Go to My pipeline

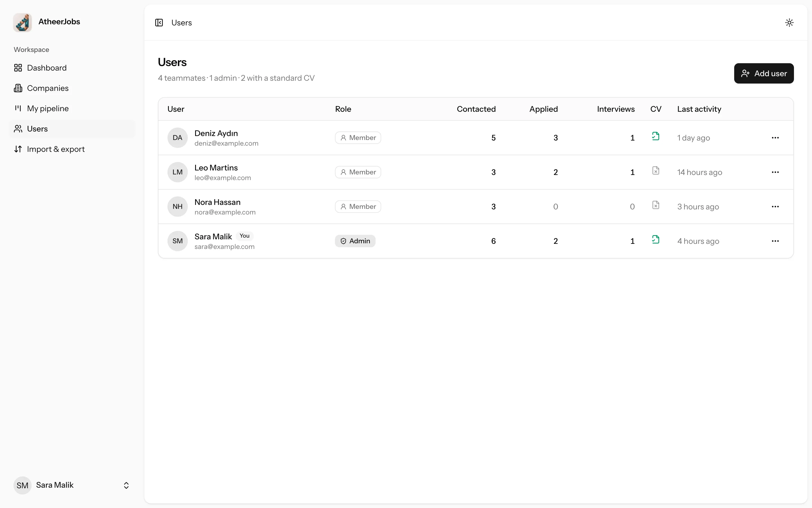tap(72, 109)
